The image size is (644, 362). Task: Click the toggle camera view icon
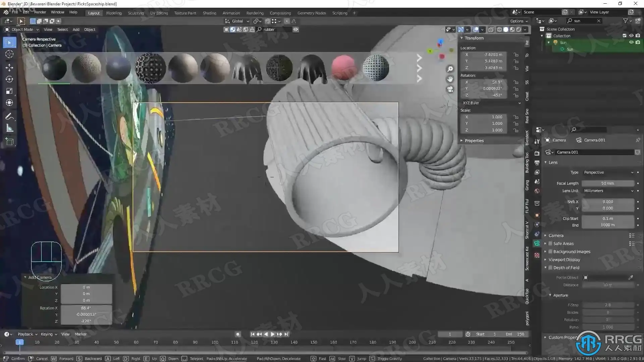click(x=450, y=89)
